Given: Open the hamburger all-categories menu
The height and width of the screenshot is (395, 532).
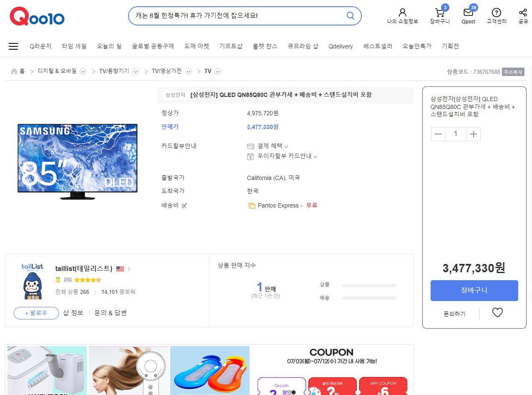Looking at the screenshot, I should 13,46.
